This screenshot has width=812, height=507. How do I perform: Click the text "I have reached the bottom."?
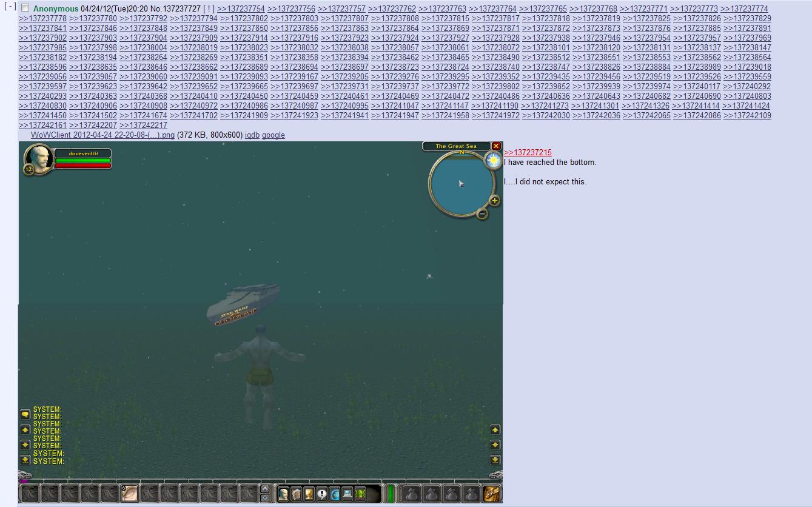[550, 163]
